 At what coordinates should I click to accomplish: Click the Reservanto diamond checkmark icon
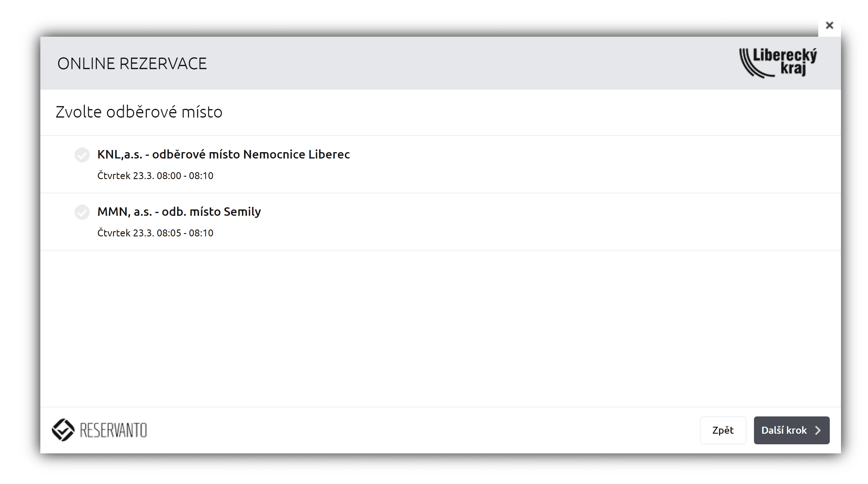click(x=63, y=430)
